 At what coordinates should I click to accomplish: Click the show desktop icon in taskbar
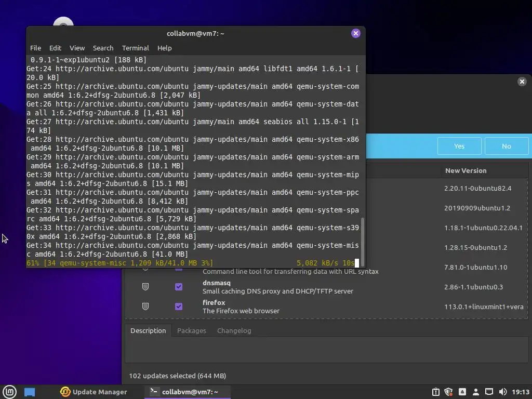tap(30, 392)
